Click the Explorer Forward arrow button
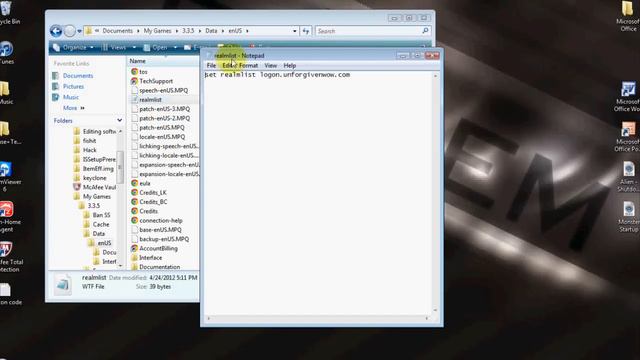The width and height of the screenshot is (640, 360). [x=70, y=31]
